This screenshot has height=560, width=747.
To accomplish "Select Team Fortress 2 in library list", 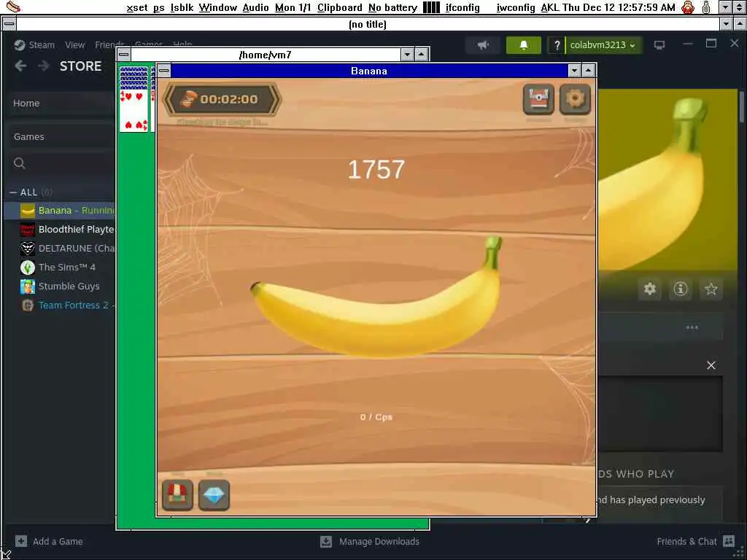I will coord(60,306).
